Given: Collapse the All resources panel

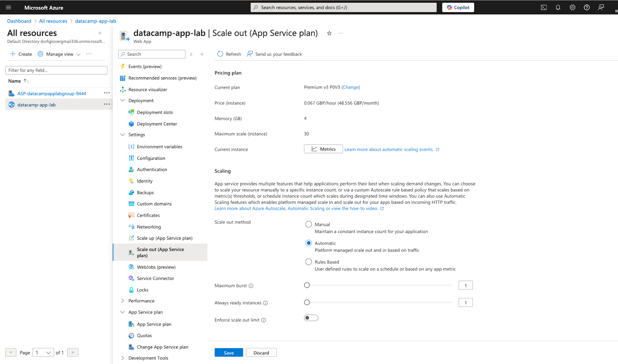Looking at the screenshot, I should tap(100, 33).
